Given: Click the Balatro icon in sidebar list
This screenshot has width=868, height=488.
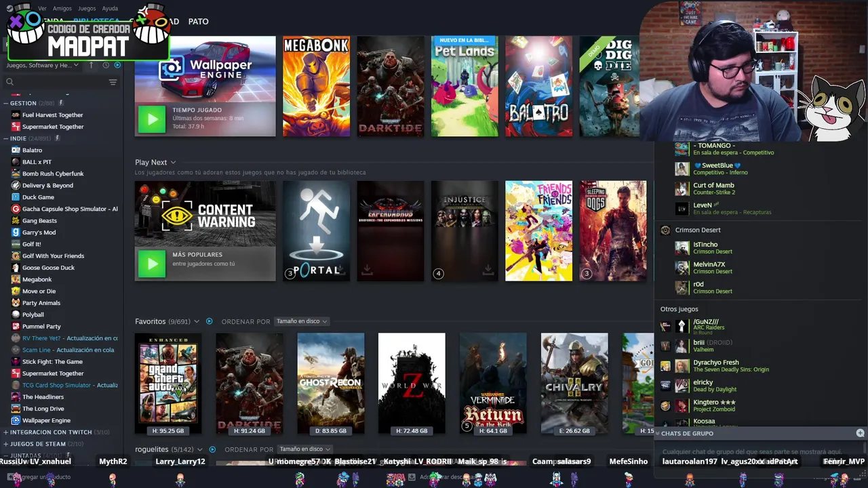Looking at the screenshot, I should coord(16,150).
